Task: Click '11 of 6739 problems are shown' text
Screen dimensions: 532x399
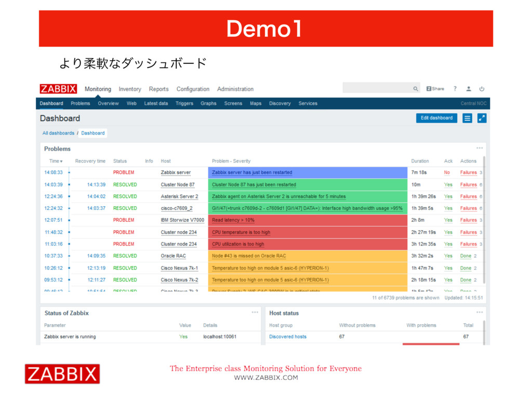Action: pos(405,298)
